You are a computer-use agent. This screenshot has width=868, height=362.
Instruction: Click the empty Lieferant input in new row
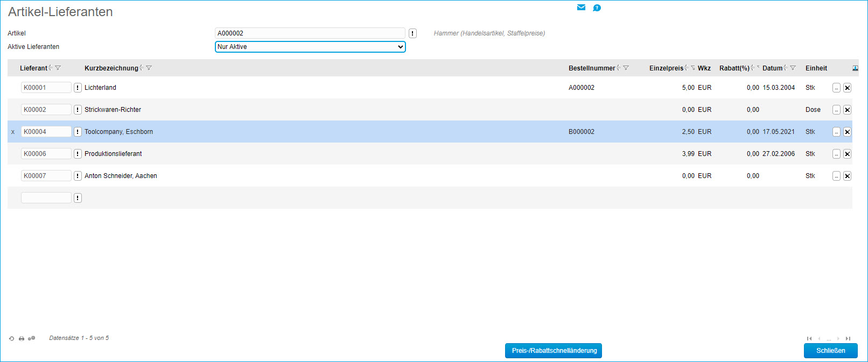pos(46,198)
